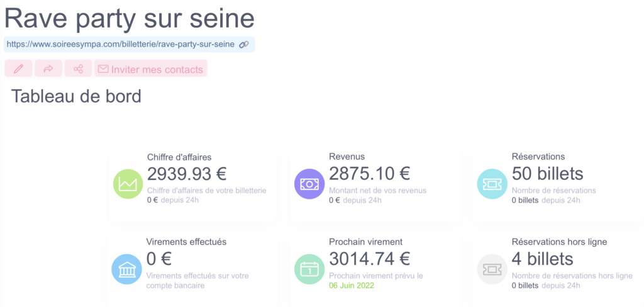The width and height of the screenshot is (644, 307).
Task: Click Inviter mes contacts button
Action: (x=151, y=68)
